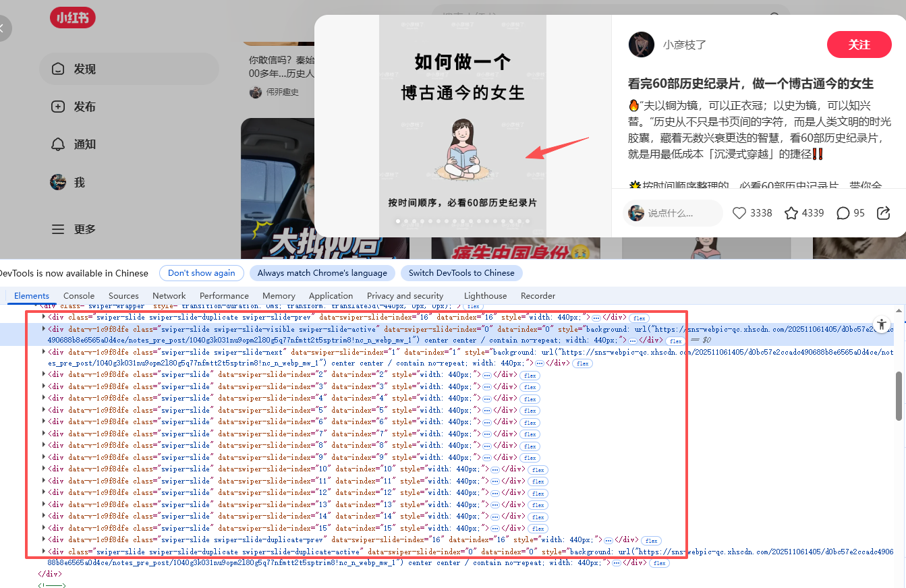This screenshot has height=588, width=906.
Task: Click Switch DevTools to Chinese button
Action: [461, 273]
